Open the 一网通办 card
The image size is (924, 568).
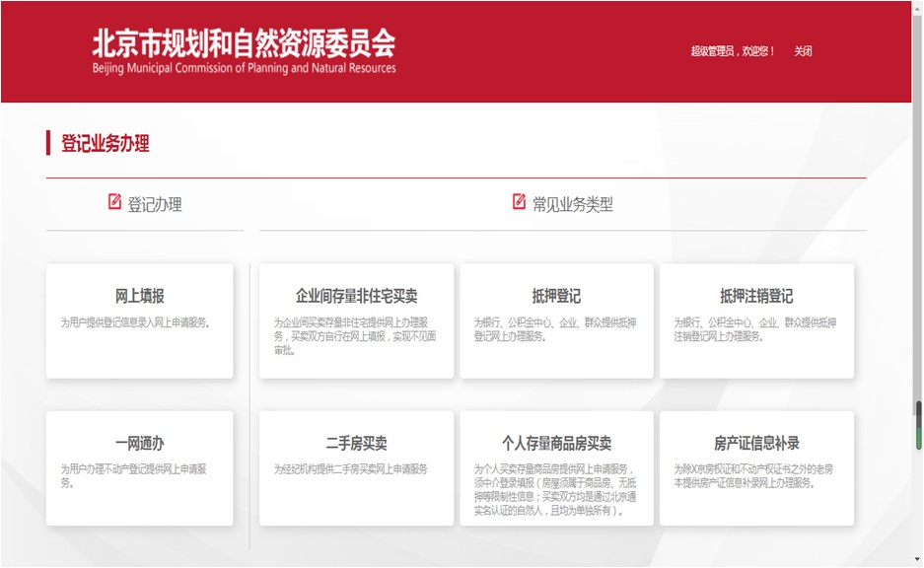[x=140, y=468]
